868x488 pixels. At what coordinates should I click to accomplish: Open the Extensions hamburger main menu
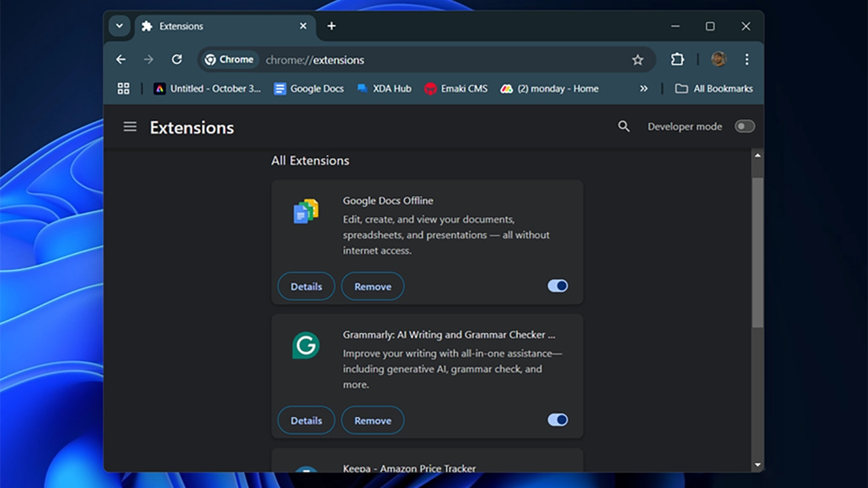130,127
